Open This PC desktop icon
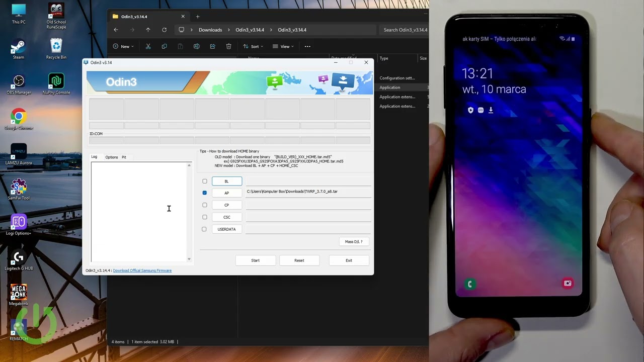Screen dimensions: 644x362 [x=19, y=14]
